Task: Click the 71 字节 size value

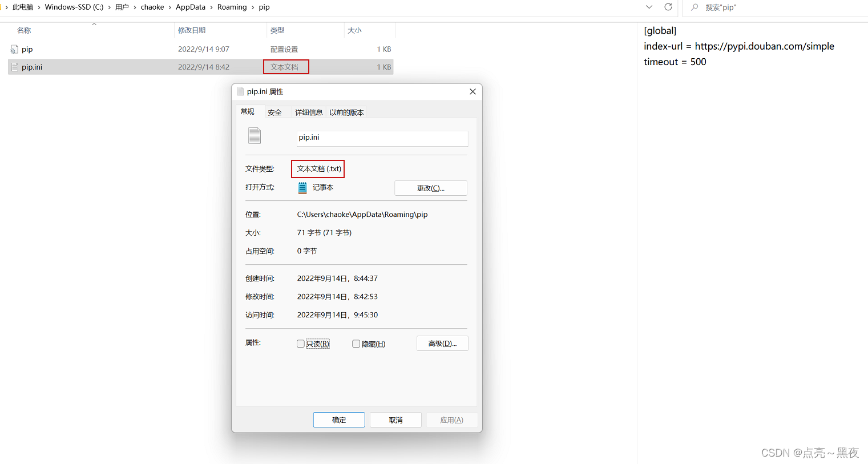Action: click(x=324, y=233)
